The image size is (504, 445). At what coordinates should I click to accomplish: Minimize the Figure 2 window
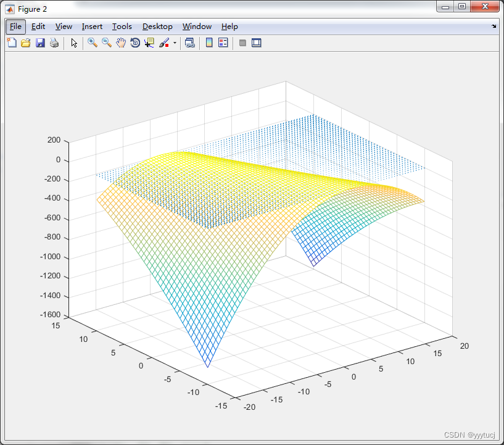445,6
